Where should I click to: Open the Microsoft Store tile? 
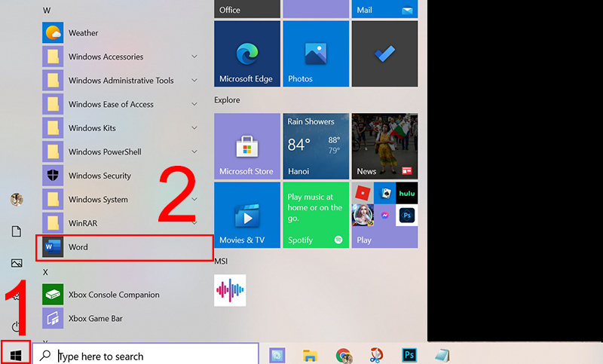[247, 146]
